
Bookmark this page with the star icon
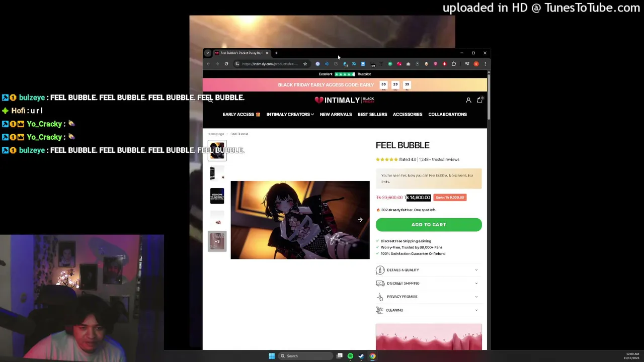[x=305, y=64]
